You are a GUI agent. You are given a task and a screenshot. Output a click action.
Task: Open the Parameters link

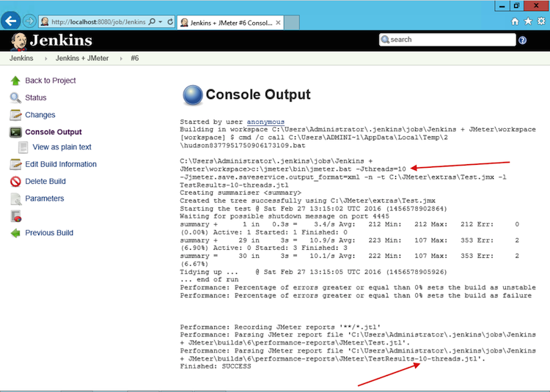pos(45,199)
